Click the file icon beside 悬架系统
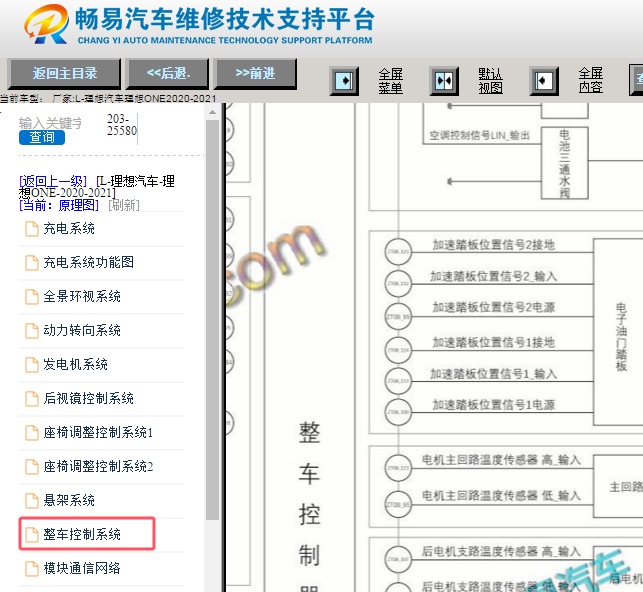Image resolution: width=643 pixels, height=592 pixels. (x=32, y=501)
